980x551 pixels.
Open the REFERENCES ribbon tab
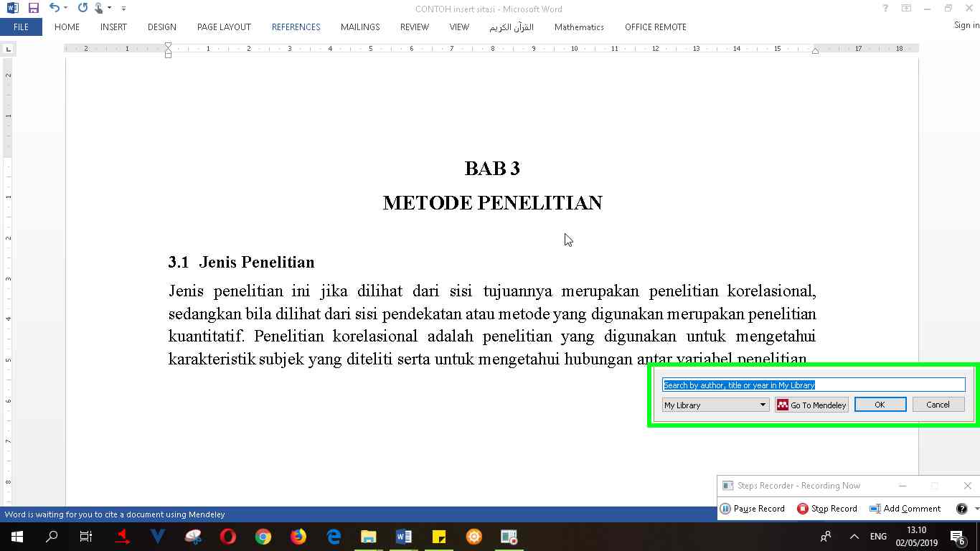click(x=296, y=27)
